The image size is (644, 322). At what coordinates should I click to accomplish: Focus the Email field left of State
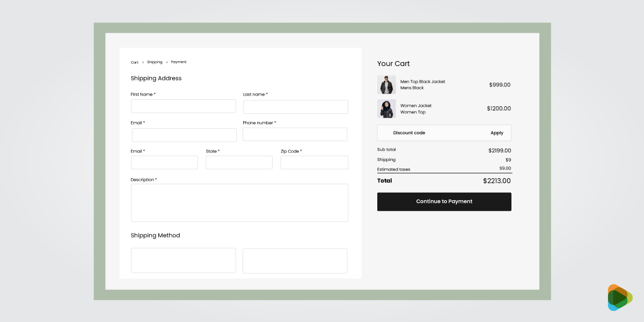click(x=164, y=163)
